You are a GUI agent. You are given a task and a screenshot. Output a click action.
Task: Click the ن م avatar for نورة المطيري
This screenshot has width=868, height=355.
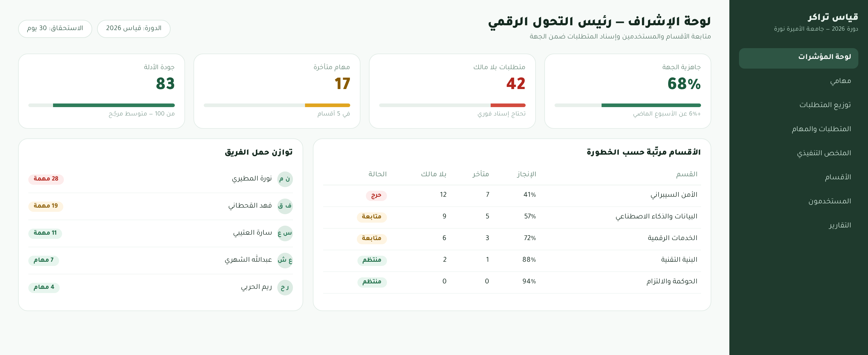[285, 179]
